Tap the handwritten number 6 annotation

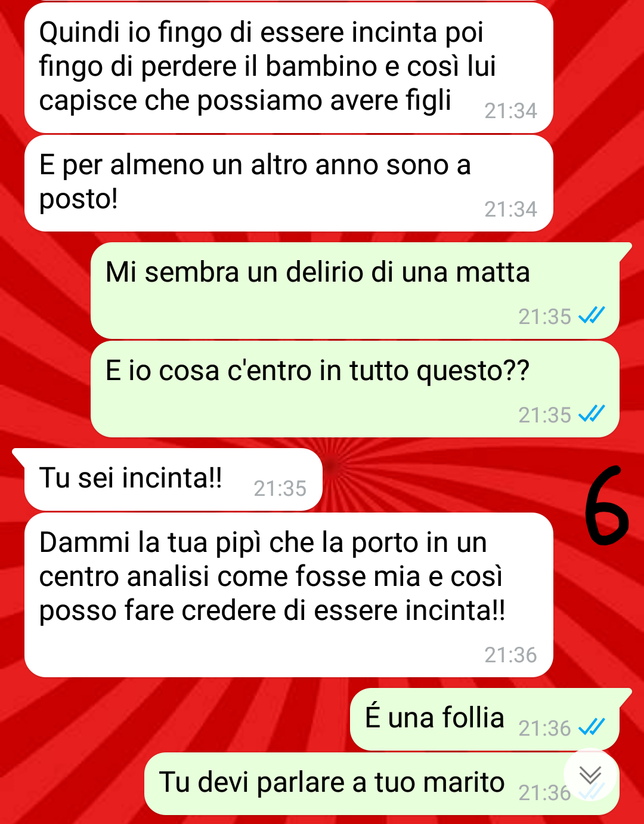click(x=606, y=506)
